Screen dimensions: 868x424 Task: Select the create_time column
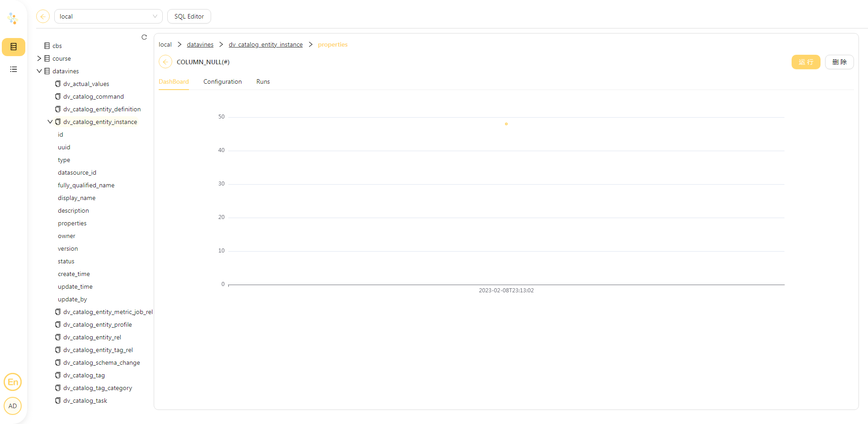click(x=74, y=274)
